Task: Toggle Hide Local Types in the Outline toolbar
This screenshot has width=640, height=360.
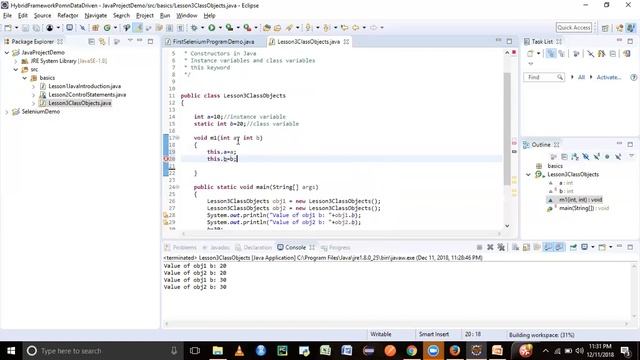Action: (x=618, y=156)
